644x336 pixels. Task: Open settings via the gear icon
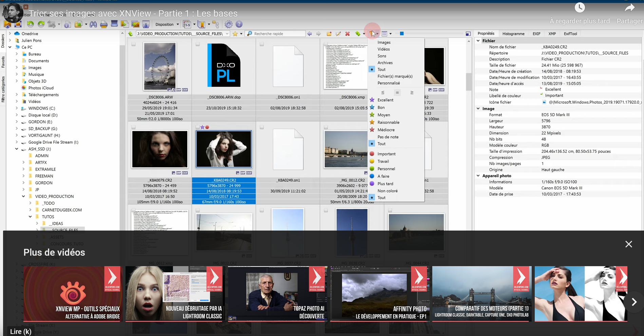[x=229, y=24]
